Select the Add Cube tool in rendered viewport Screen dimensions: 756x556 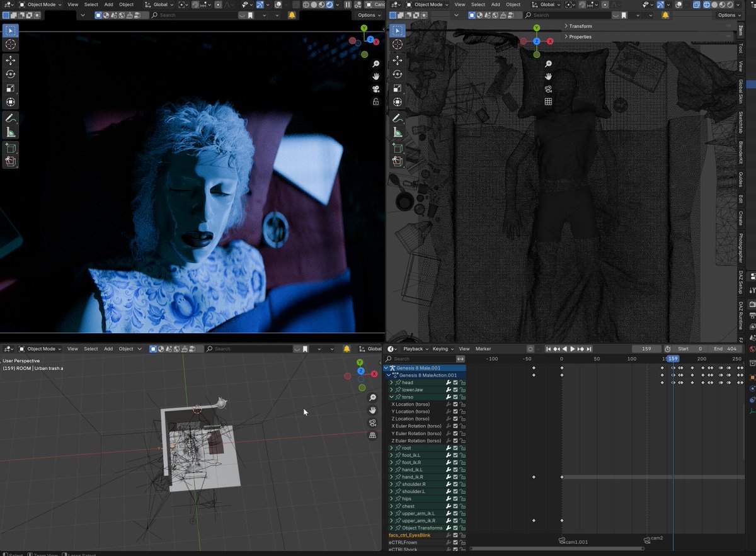(x=11, y=147)
